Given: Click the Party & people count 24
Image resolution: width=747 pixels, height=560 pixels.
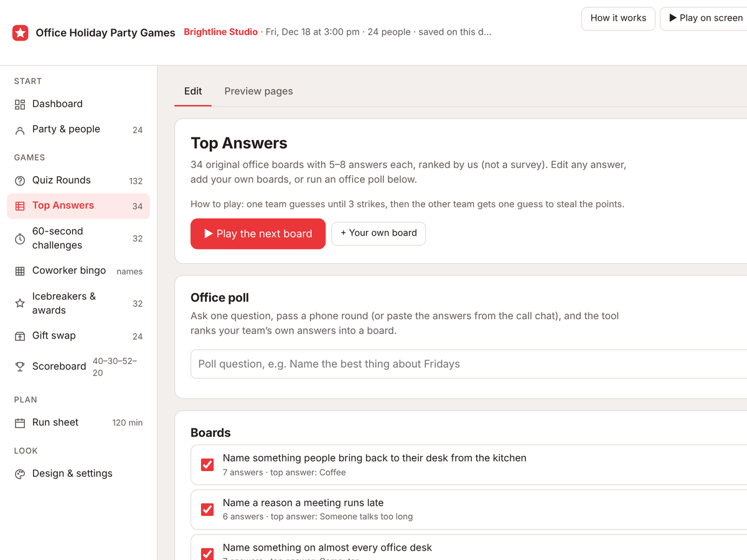Looking at the screenshot, I should 138,130.
